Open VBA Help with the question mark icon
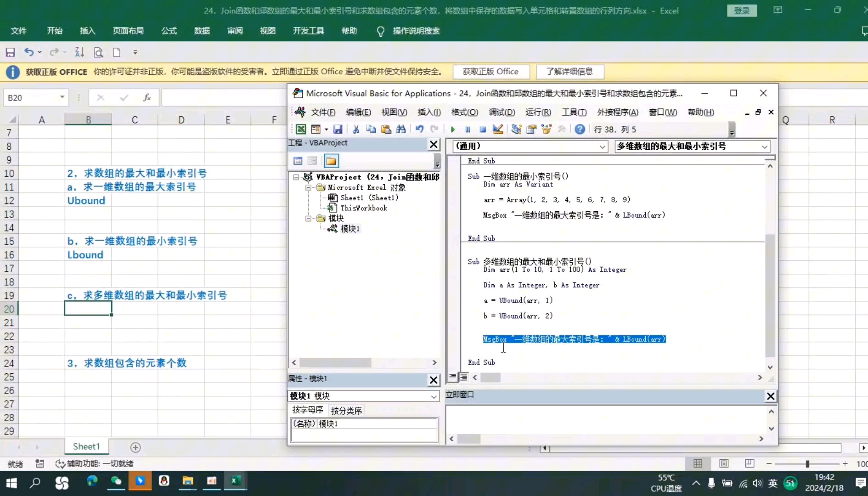The height and width of the screenshot is (496, 868). click(580, 129)
